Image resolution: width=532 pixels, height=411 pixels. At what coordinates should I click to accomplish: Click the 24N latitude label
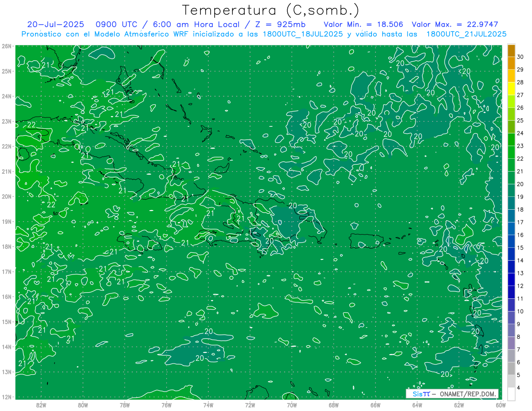(6, 96)
